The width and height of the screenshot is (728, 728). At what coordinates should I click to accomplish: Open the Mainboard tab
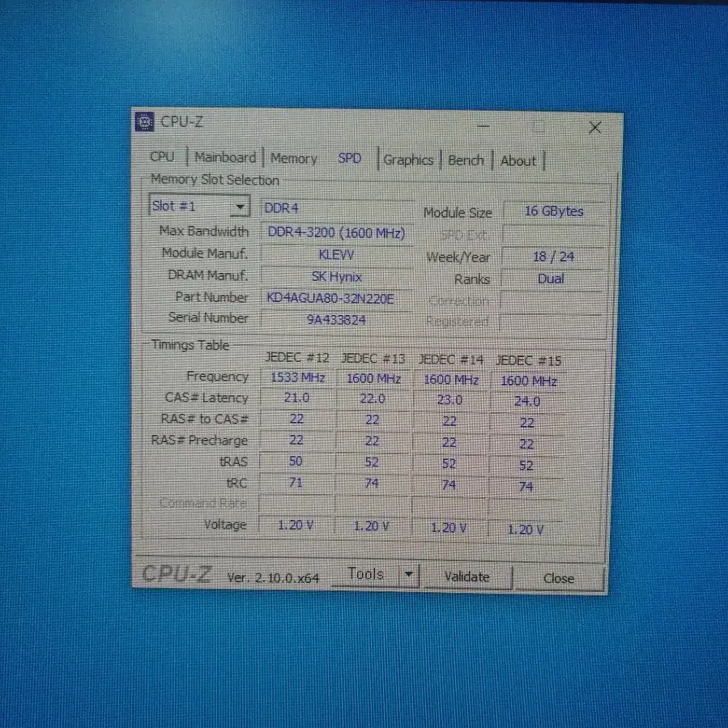pos(225,157)
